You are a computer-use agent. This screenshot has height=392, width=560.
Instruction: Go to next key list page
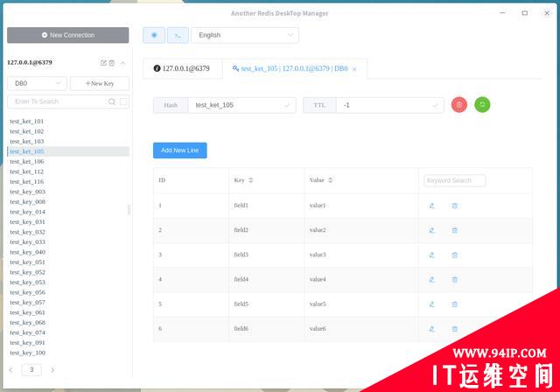52,370
